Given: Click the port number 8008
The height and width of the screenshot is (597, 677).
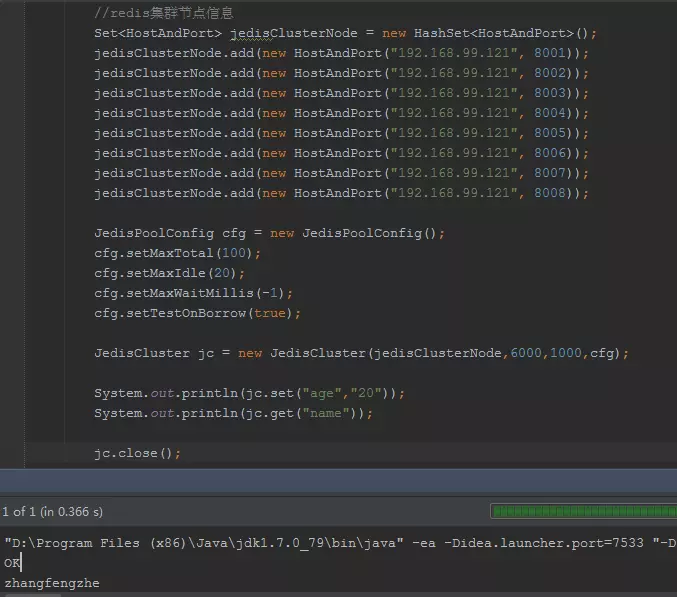Looking at the screenshot, I should pyautogui.click(x=550, y=193).
